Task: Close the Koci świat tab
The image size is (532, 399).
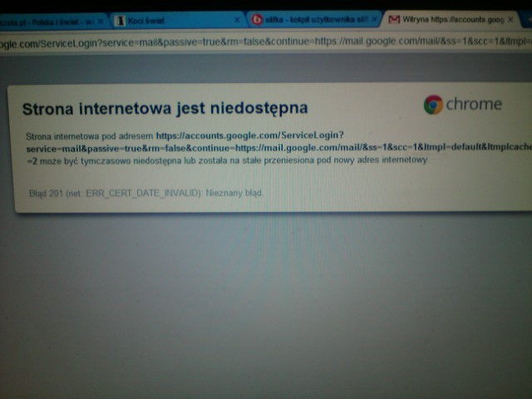Action: click(x=236, y=19)
